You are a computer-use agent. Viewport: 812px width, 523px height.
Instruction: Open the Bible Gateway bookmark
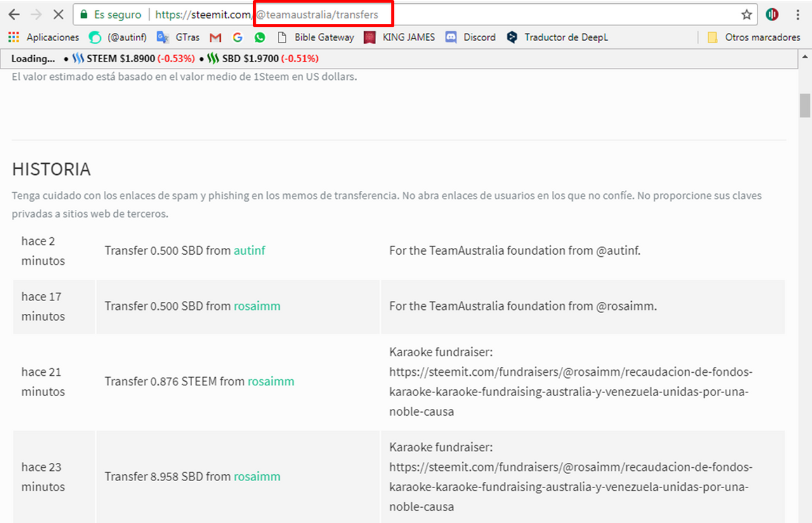(315, 37)
